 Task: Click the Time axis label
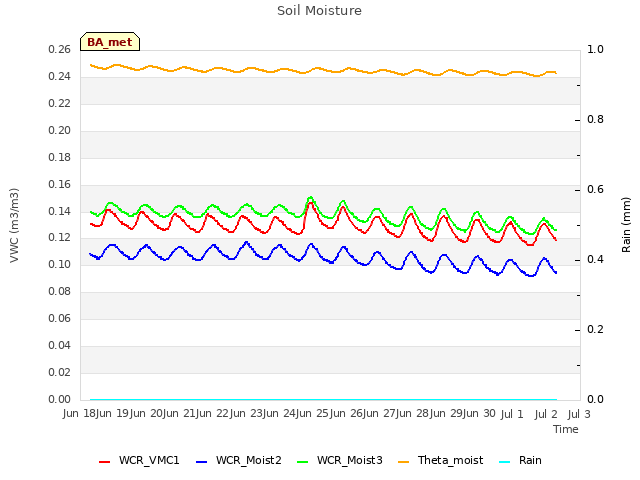(566, 429)
